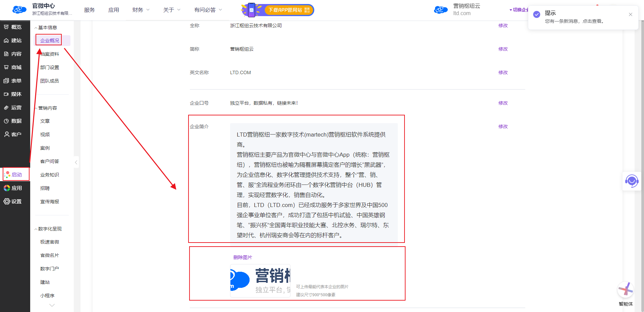Open 运营 in the dark sidebar
The height and width of the screenshot is (312, 644).
click(x=13, y=107)
